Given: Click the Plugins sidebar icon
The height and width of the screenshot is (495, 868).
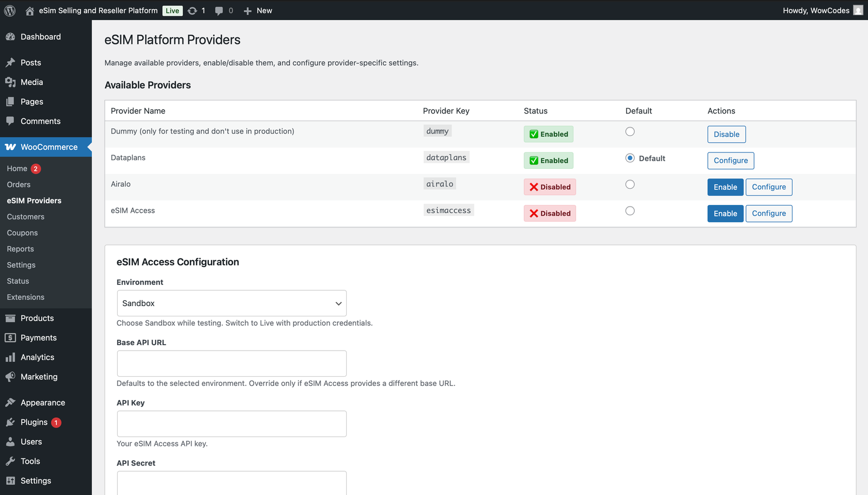Looking at the screenshot, I should tap(11, 422).
